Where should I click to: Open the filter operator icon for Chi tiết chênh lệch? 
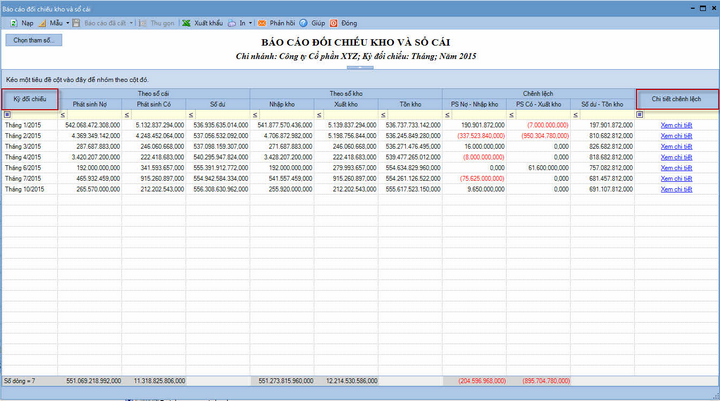tap(640, 114)
